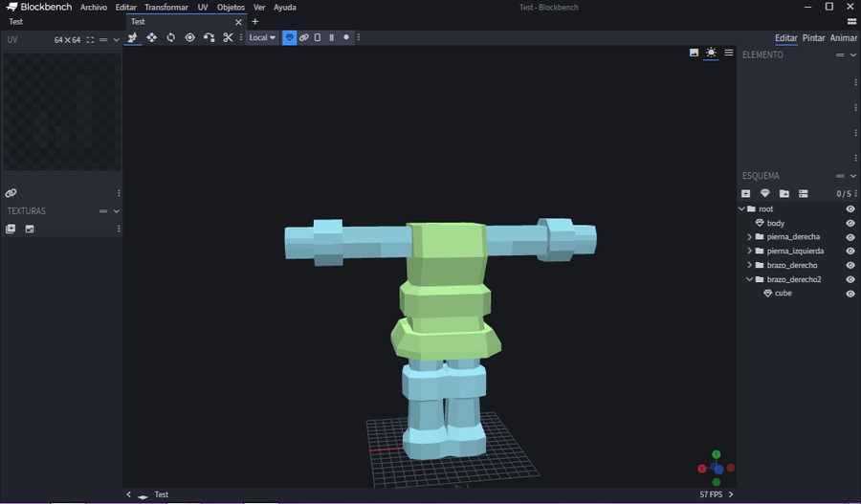Hide the pierna_izquierda group
861x504 pixels.
pos(850,251)
